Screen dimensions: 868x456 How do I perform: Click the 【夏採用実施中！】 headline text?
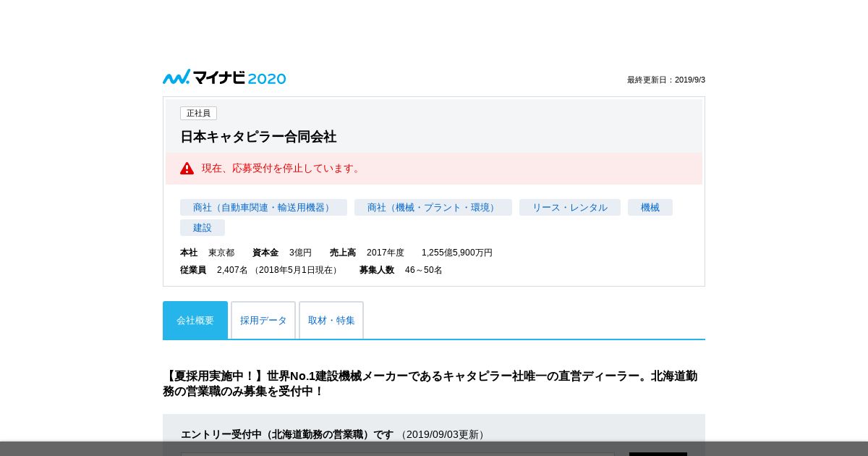(x=430, y=384)
